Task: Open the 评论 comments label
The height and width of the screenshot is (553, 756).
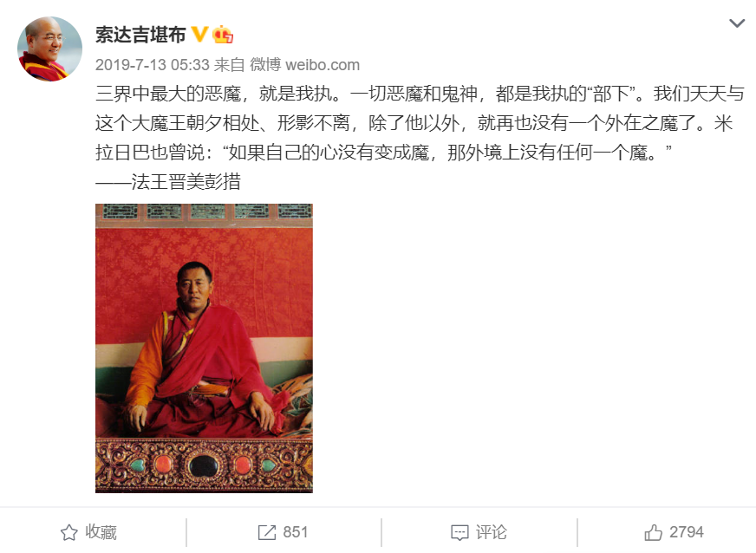Action: (x=492, y=532)
